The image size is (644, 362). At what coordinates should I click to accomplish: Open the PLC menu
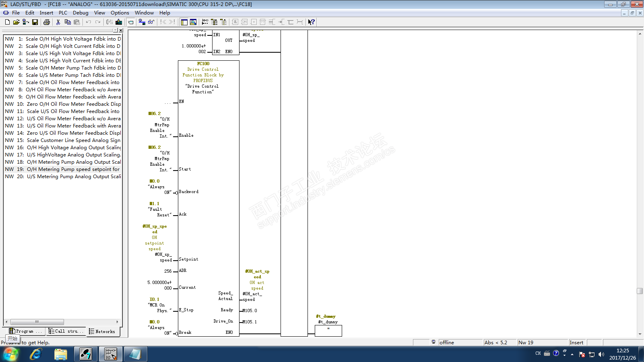tap(63, 13)
